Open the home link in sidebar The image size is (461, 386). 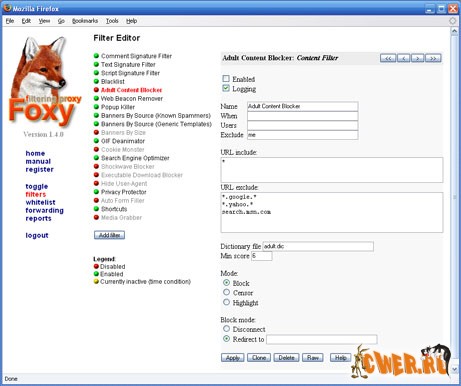[35, 153]
